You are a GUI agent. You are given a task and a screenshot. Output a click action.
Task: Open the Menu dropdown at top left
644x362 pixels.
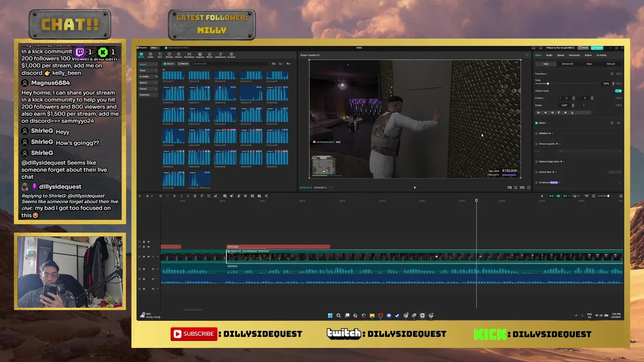pyautogui.click(x=154, y=48)
